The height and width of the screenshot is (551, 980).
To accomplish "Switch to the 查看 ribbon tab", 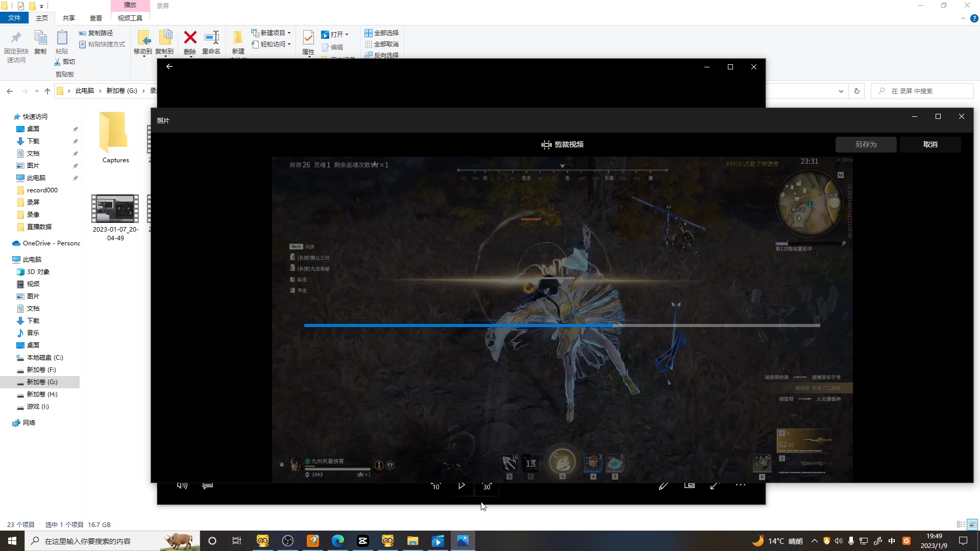I will pyautogui.click(x=96, y=18).
